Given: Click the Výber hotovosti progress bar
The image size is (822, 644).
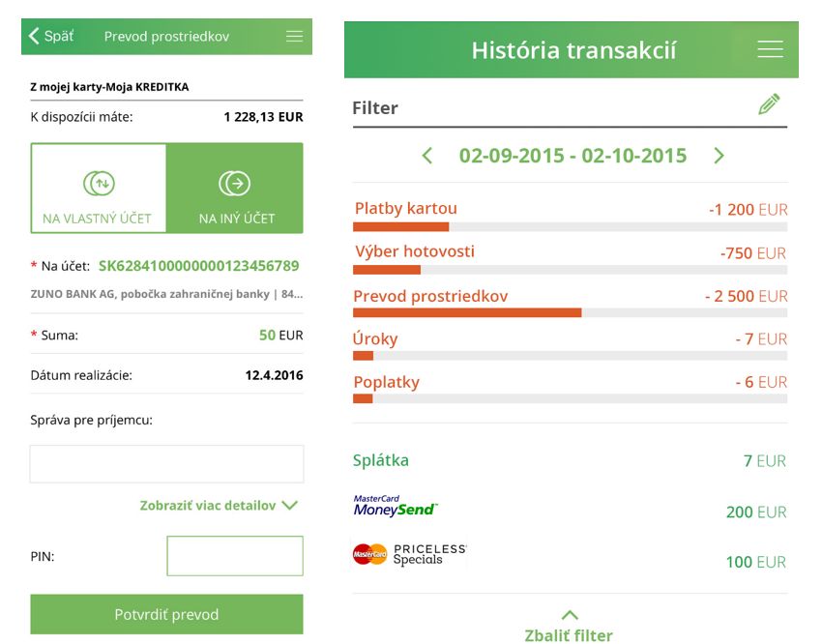Looking at the screenshot, I should click(570, 270).
